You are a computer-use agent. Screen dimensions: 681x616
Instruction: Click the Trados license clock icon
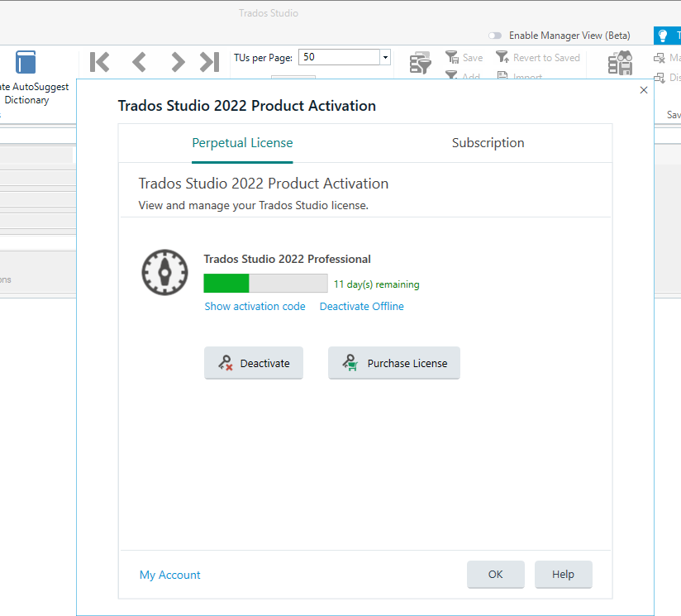[x=164, y=273]
